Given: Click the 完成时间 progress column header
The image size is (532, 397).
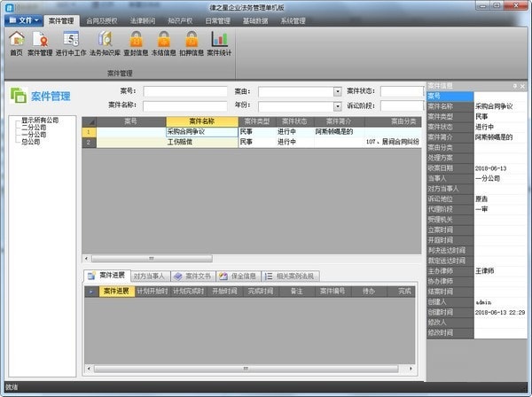Looking at the screenshot, I should coord(261,292).
